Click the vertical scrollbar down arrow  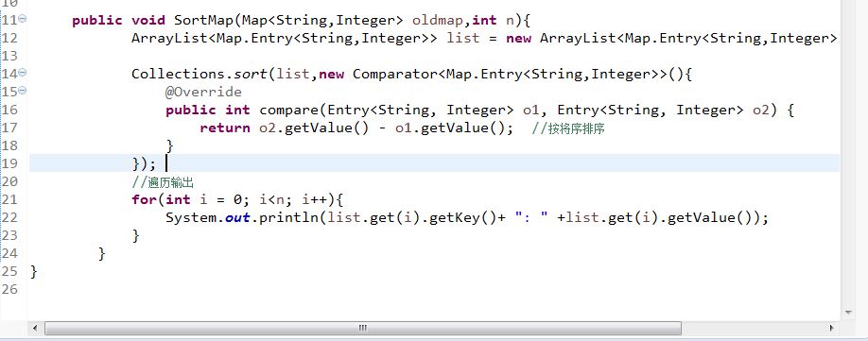click(849, 313)
